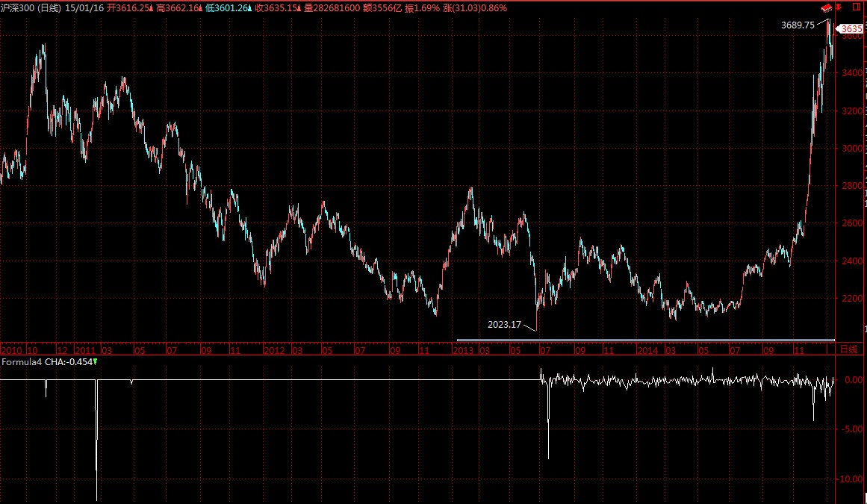Click the 3689.75 peak price label
The height and width of the screenshot is (504, 867).
[798, 25]
